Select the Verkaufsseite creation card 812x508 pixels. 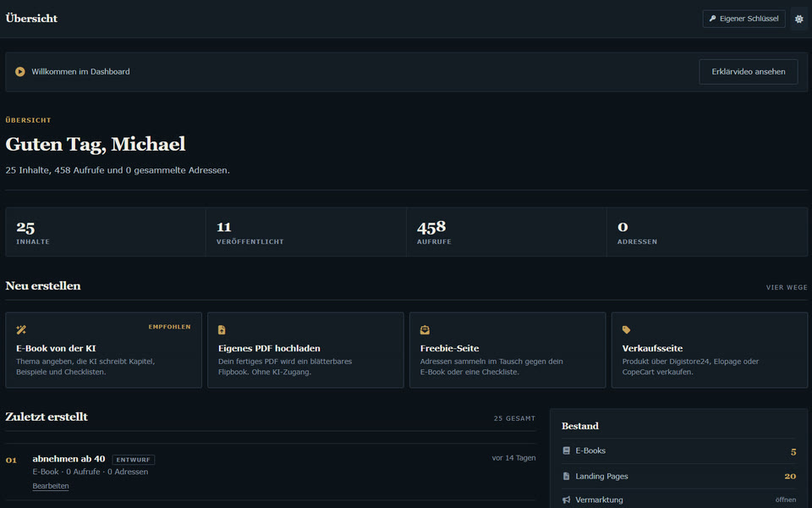(710, 350)
